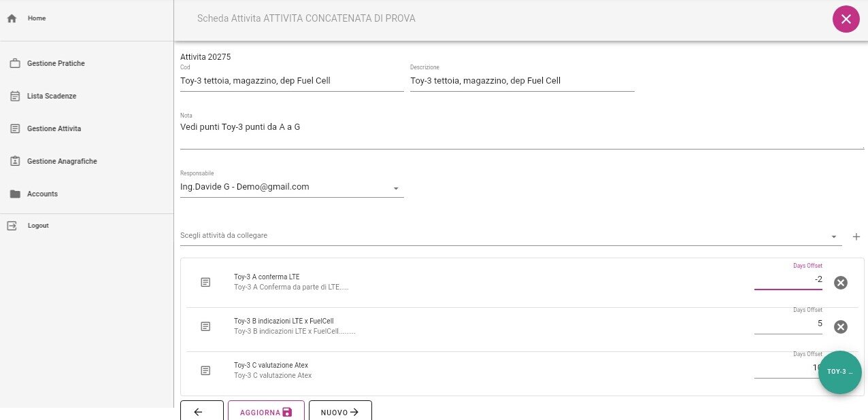This screenshot has height=420, width=868.
Task: Click 'Toy-3 A Conferma da parte di LTE' description
Action: (x=291, y=287)
